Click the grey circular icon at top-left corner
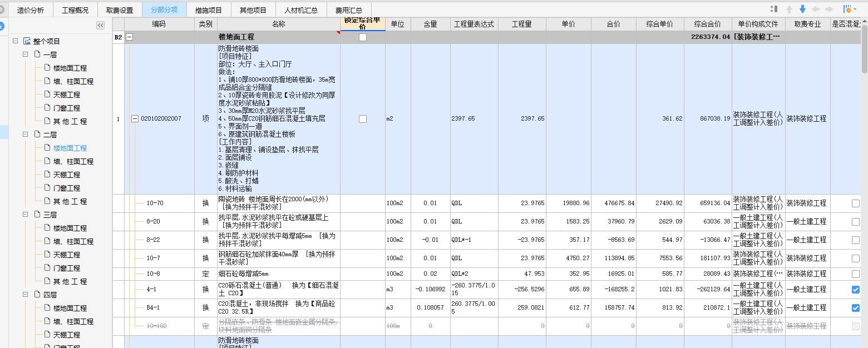The image size is (868, 348). click(2, 9)
